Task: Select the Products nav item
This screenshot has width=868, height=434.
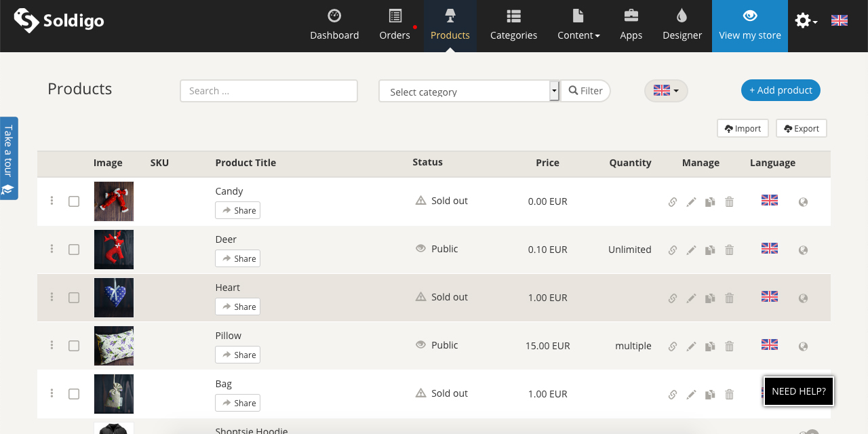Action: (450, 26)
